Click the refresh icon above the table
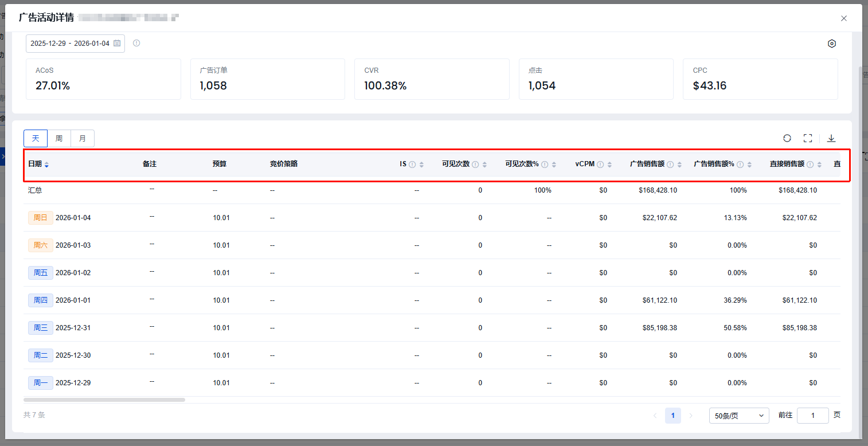The width and height of the screenshot is (868, 446). click(787, 138)
